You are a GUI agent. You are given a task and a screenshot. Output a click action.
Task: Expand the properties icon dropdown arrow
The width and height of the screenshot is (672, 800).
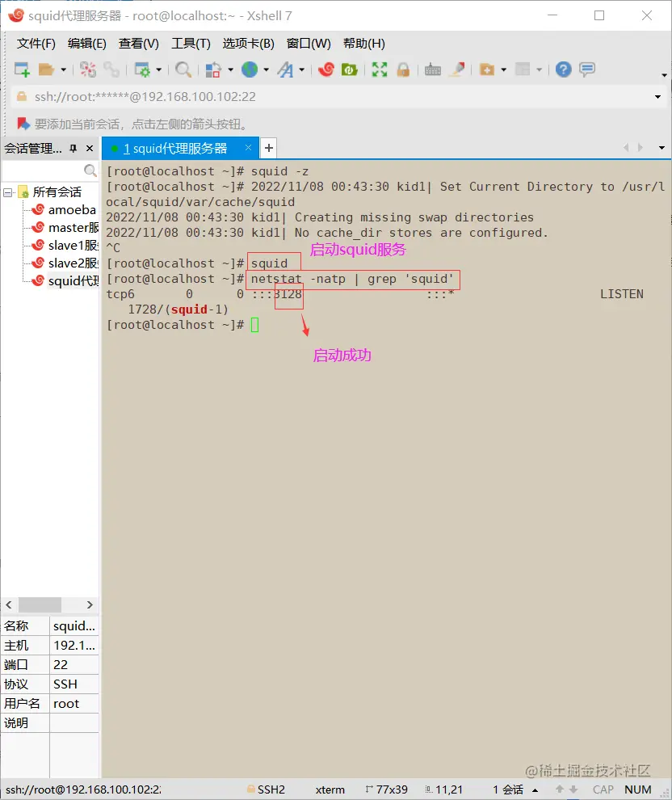coord(158,69)
